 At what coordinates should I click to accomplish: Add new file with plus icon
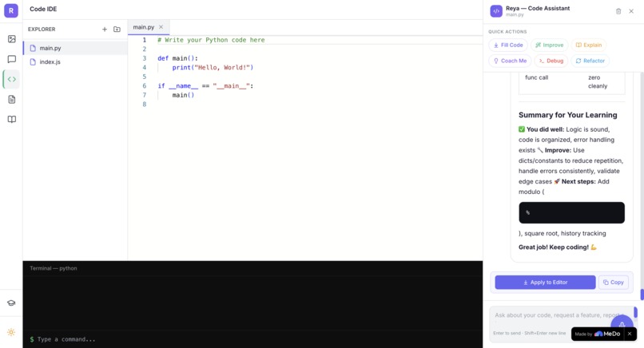click(105, 30)
